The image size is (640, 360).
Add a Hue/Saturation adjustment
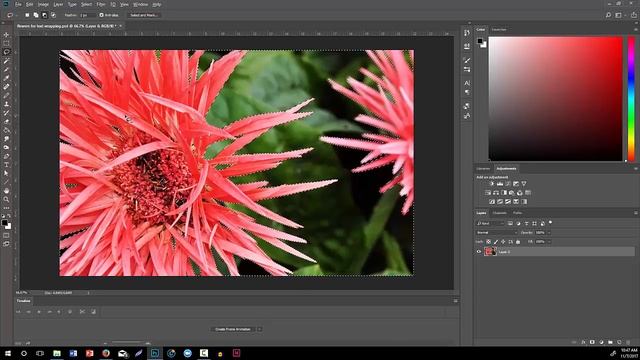point(488,193)
